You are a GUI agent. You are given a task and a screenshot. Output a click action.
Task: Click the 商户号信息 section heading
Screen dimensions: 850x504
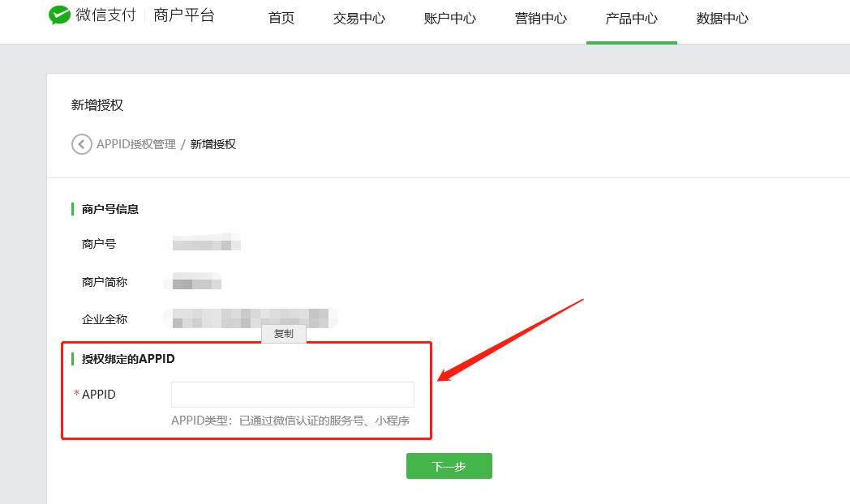pos(110,209)
